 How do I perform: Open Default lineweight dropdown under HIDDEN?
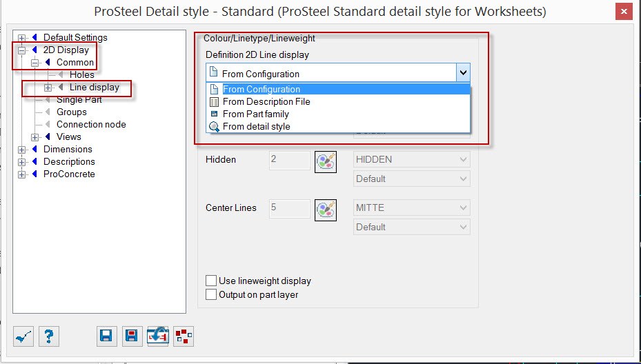[412, 179]
